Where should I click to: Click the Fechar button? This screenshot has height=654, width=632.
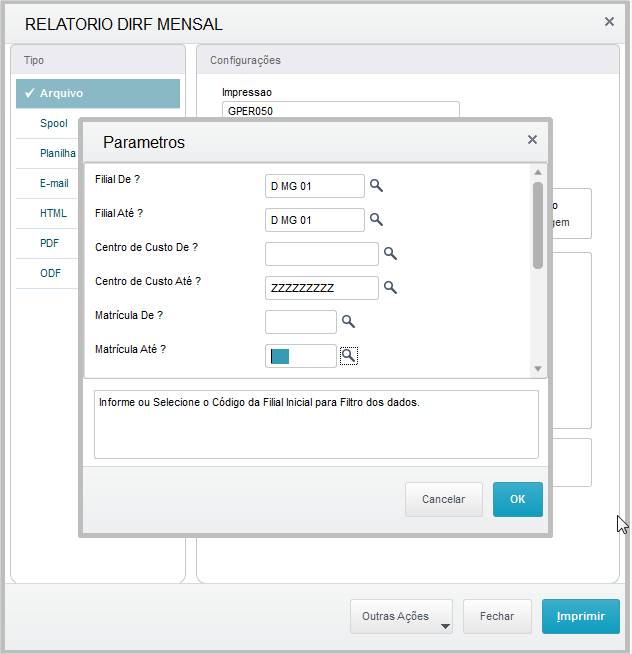[497, 616]
